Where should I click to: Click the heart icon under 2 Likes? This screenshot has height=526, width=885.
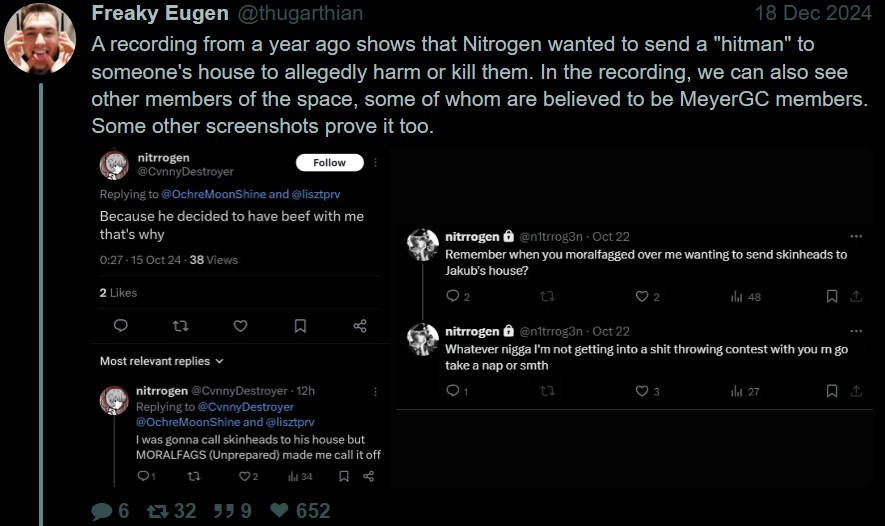point(240,326)
